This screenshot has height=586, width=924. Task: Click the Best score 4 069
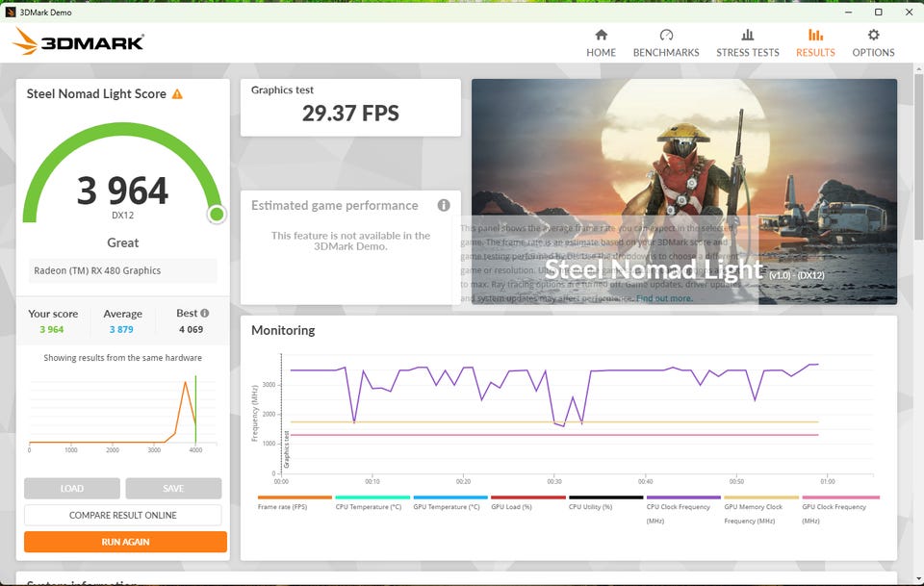pos(191,330)
